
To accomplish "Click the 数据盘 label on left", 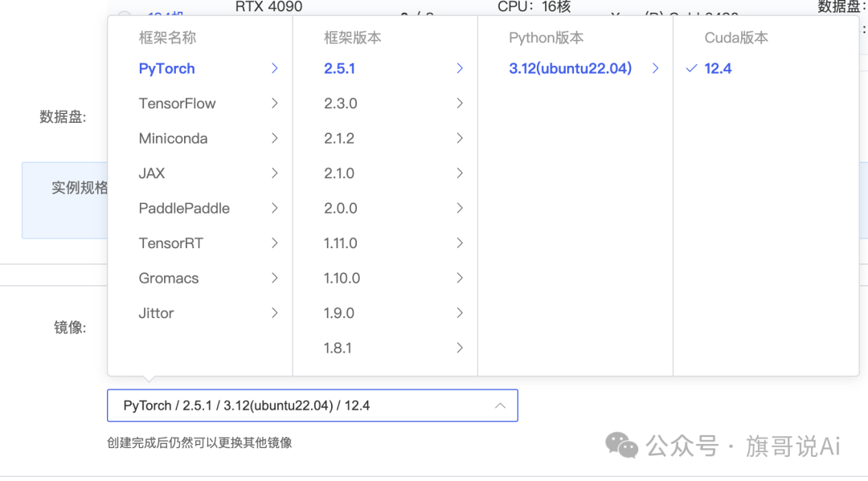I will point(63,117).
